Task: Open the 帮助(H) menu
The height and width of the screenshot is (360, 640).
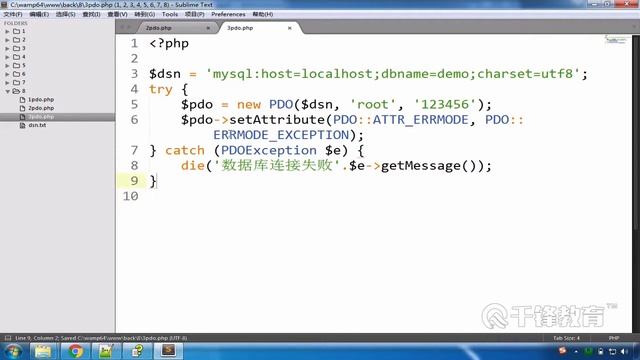Action: click(262, 14)
